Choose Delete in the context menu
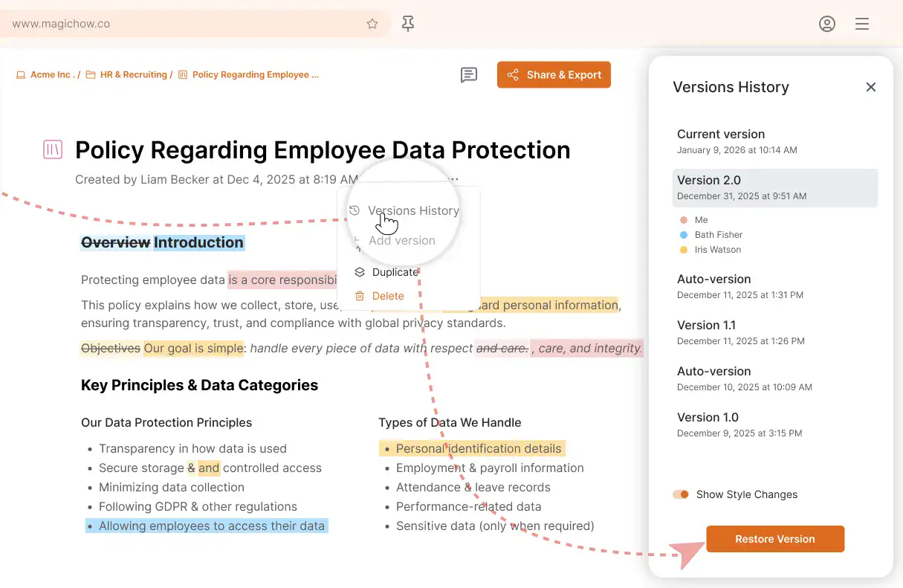903x588 pixels. (387, 296)
